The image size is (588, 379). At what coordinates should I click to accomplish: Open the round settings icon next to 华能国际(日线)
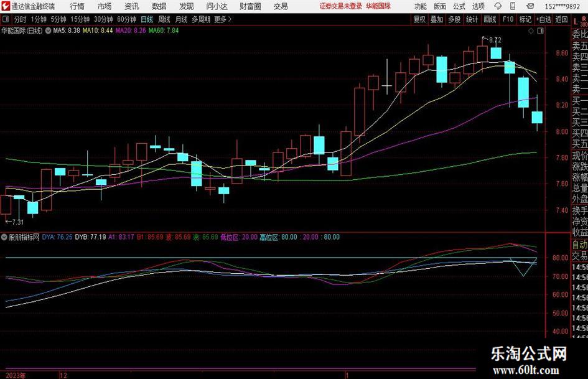49,30
